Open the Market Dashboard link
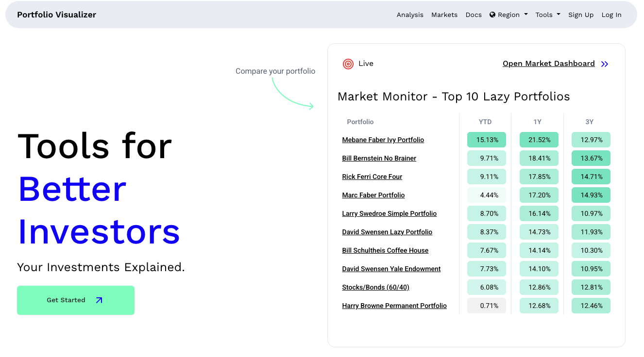The height and width of the screenshot is (357, 644). (x=549, y=64)
